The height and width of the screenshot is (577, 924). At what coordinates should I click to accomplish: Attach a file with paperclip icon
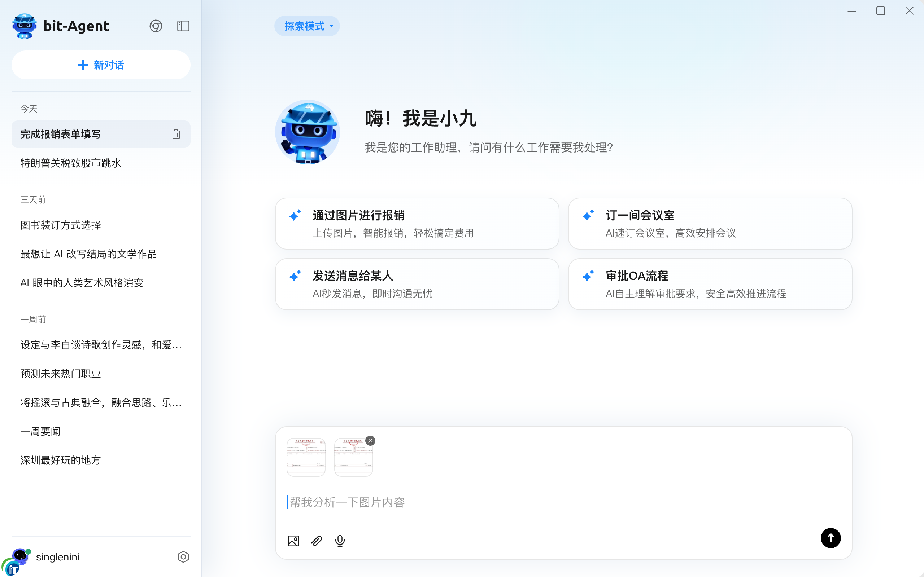317,541
